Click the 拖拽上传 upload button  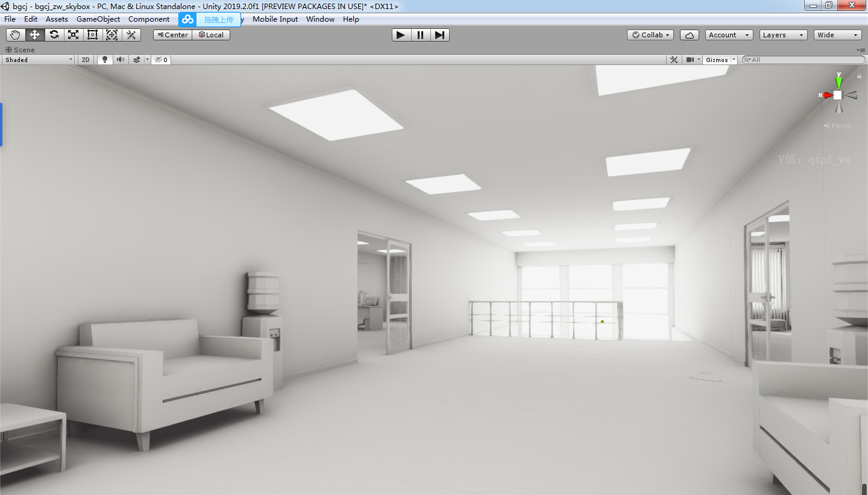[x=219, y=20]
